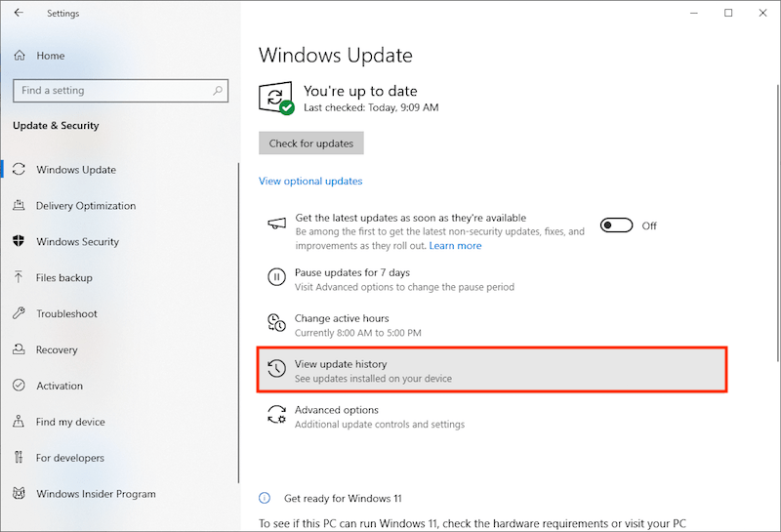Open Change active hours

pyautogui.click(x=342, y=318)
